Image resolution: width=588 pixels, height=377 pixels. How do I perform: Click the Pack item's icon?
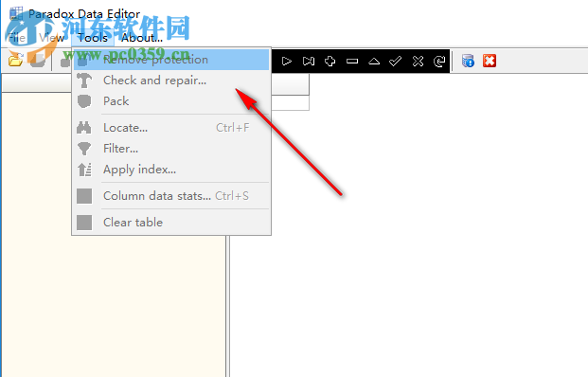[84, 101]
